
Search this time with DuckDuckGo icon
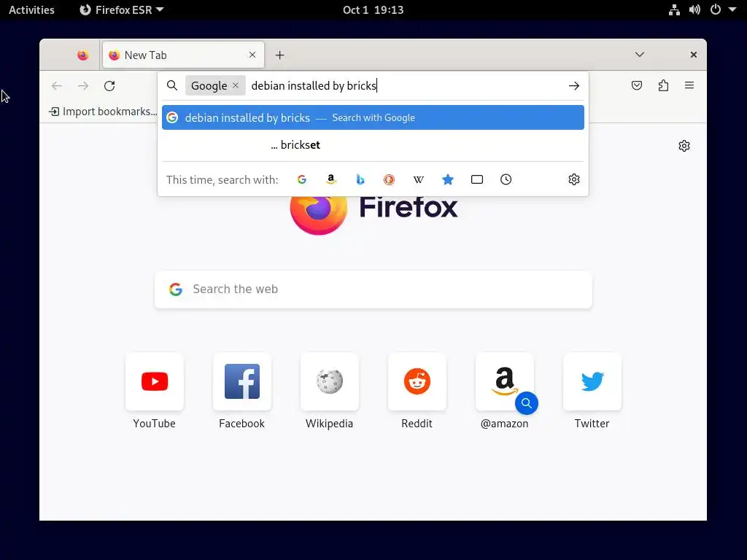(390, 179)
